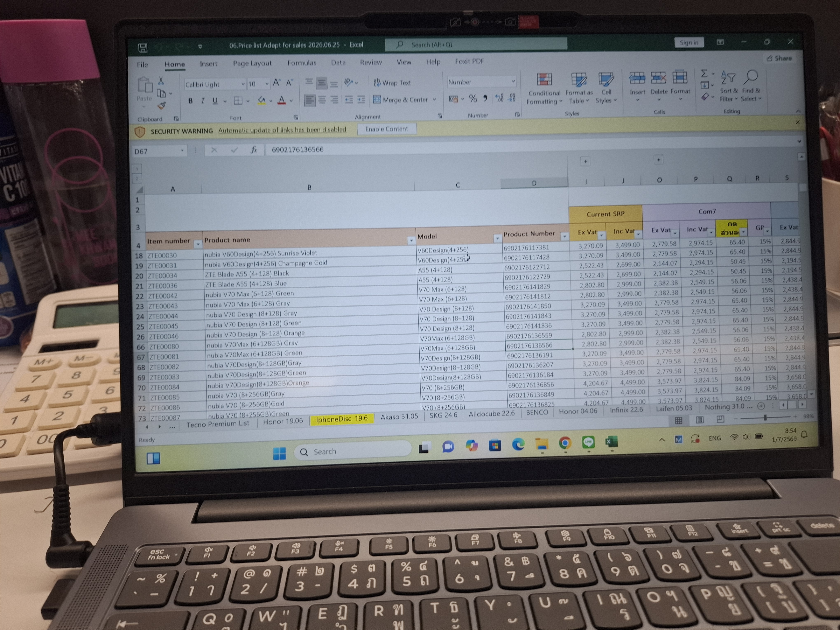The image size is (840, 630).
Task: Open File Explorer from taskbar
Action: (542, 443)
